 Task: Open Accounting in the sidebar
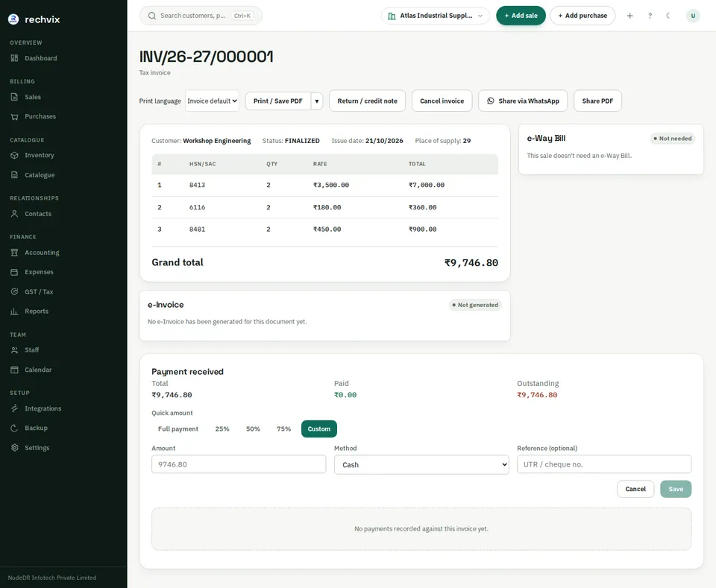pos(42,252)
